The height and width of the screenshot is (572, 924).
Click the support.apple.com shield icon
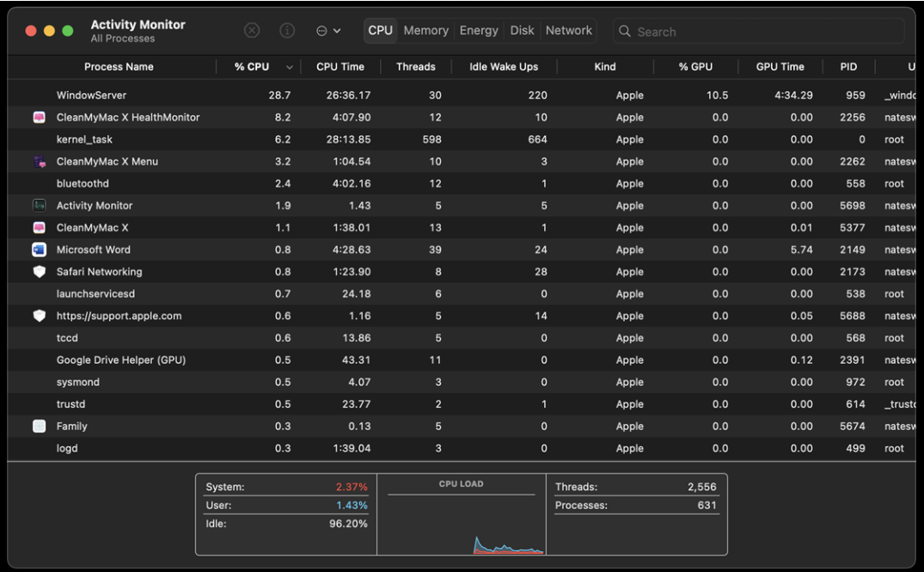[39, 316]
